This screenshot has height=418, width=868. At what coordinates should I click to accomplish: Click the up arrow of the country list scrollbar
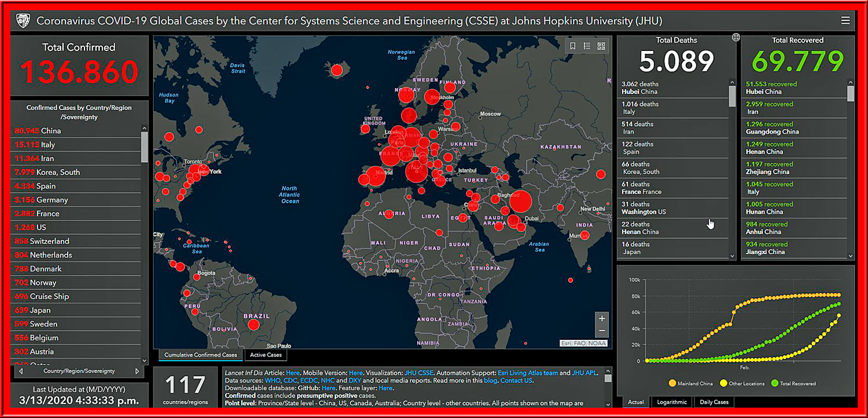coord(144,127)
